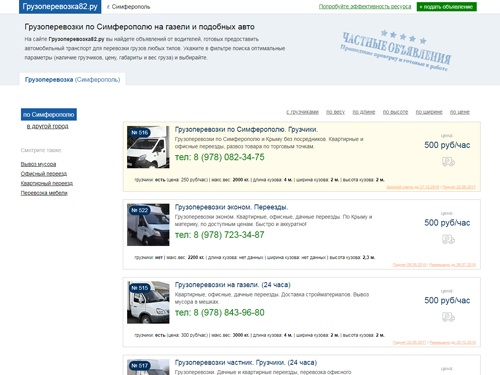
Task: Sort listings по весу
Action: point(335,112)
